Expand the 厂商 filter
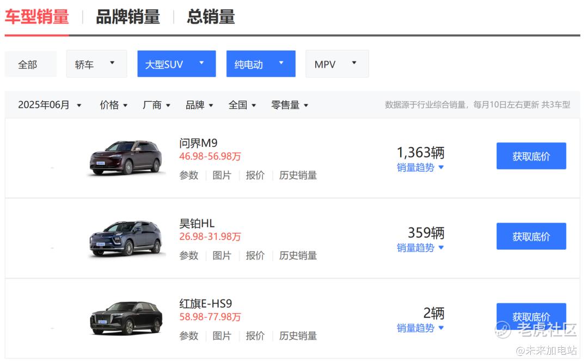The image size is (588, 364). click(x=156, y=105)
